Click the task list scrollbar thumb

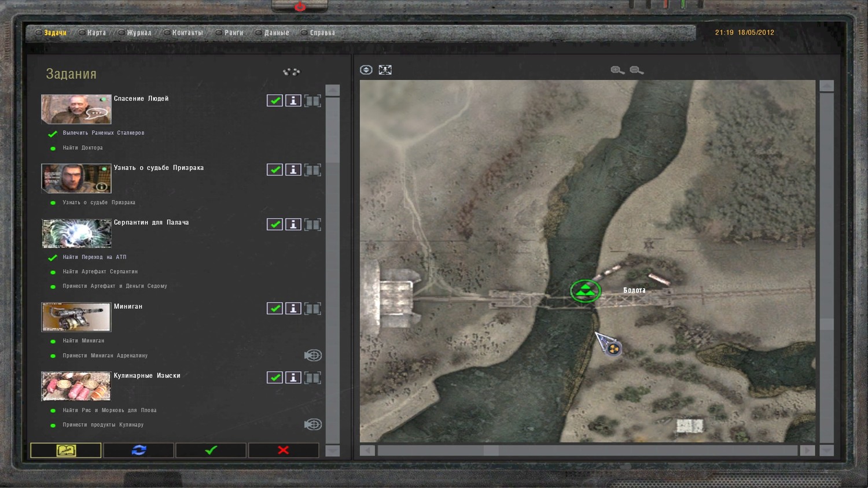pyautogui.click(x=333, y=130)
